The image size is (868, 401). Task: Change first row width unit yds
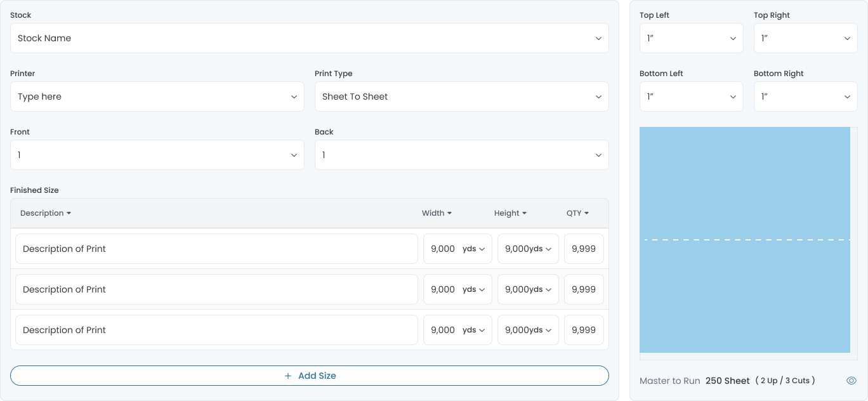click(x=473, y=249)
